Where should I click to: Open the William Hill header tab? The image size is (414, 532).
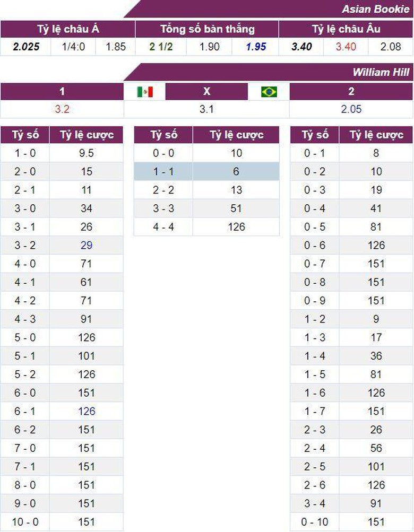[381, 72]
